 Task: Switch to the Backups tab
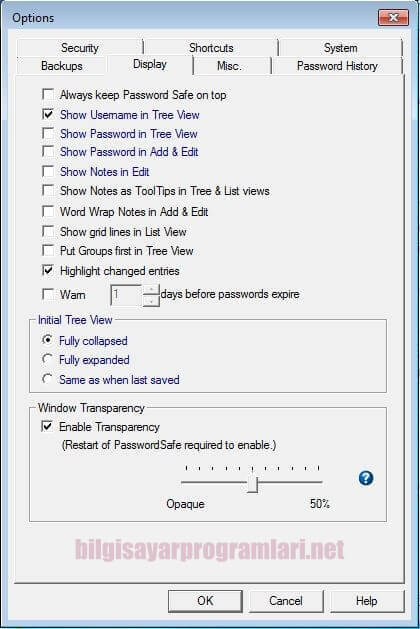coord(61,65)
